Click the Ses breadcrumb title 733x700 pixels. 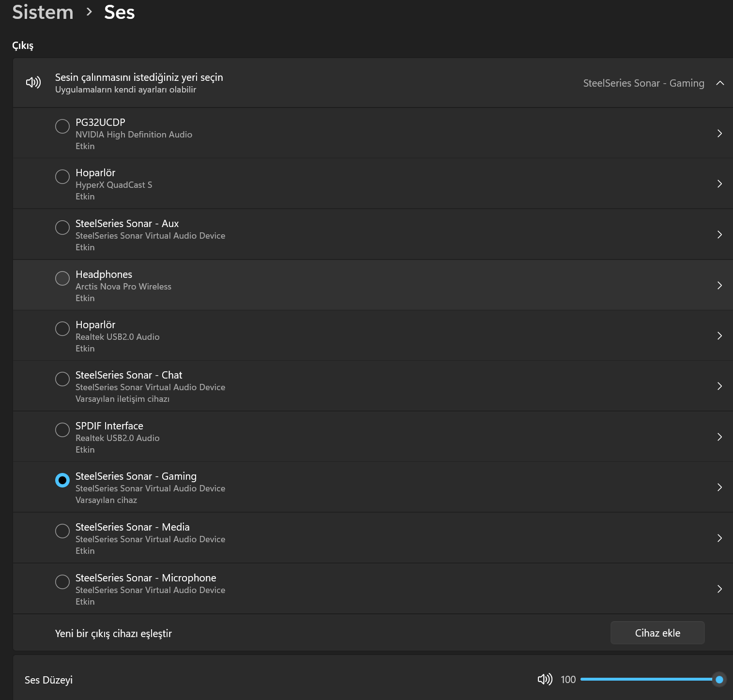coord(120,12)
